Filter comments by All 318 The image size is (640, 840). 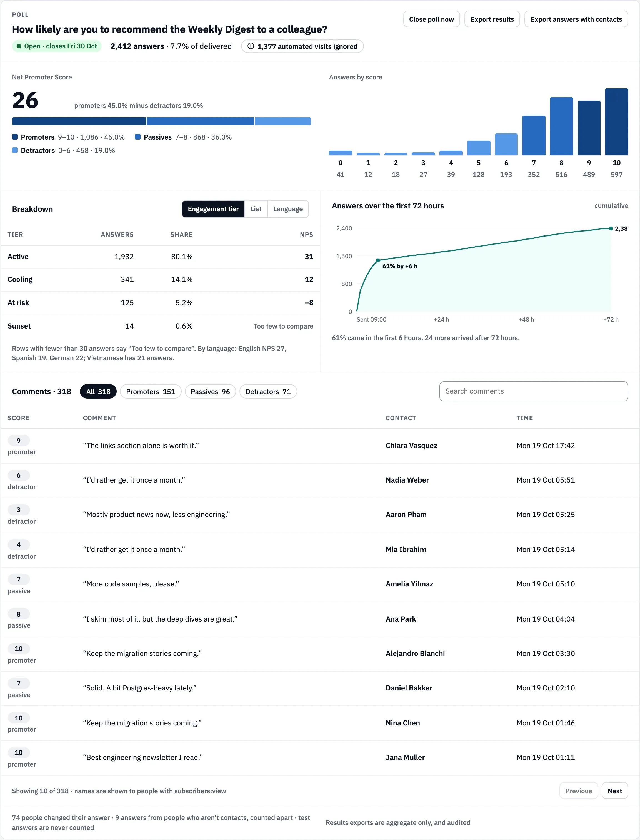pos(98,391)
